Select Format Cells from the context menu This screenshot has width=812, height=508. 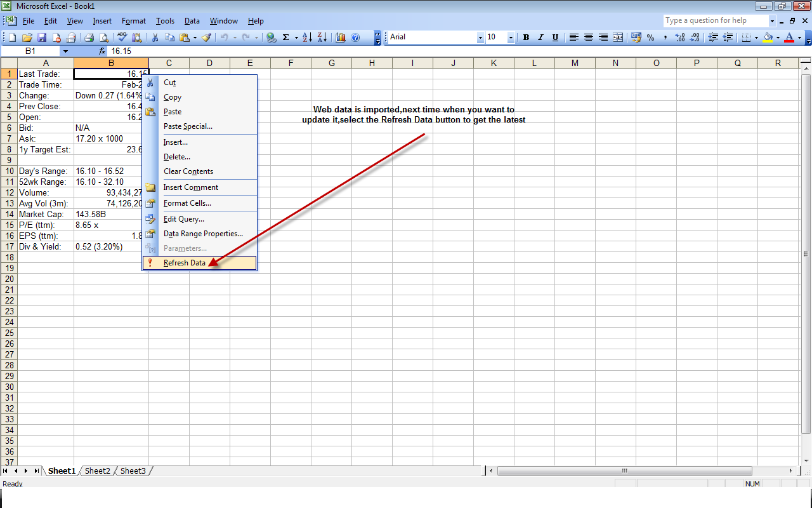tap(200, 203)
